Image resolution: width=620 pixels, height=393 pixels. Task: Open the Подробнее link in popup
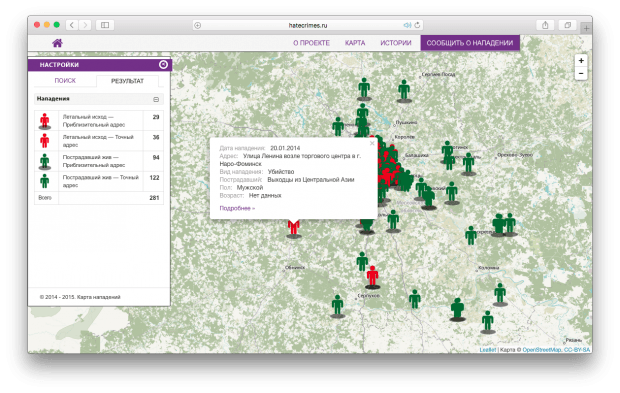(x=237, y=208)
